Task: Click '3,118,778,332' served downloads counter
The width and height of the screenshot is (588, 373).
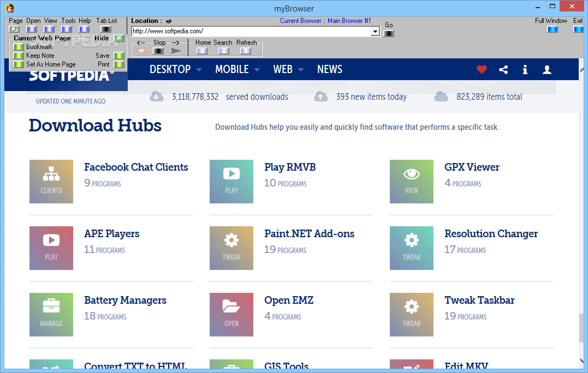Action: (x=195, y=97)
